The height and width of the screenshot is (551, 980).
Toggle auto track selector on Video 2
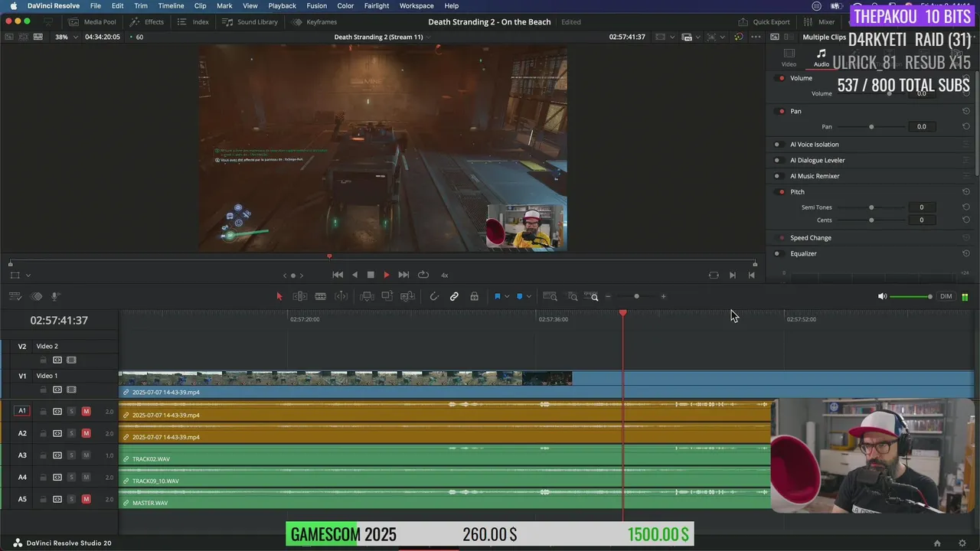[x=57, y=360]
